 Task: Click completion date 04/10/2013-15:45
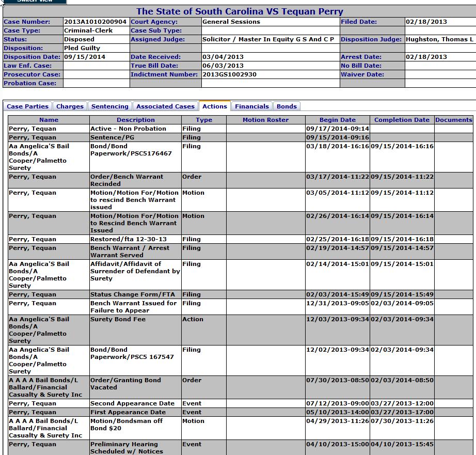click(402, 444)
